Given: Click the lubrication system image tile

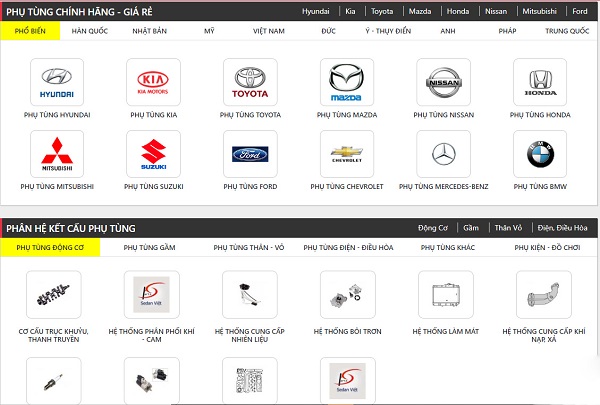Looking at the screenshot, I should click(347, 294).
